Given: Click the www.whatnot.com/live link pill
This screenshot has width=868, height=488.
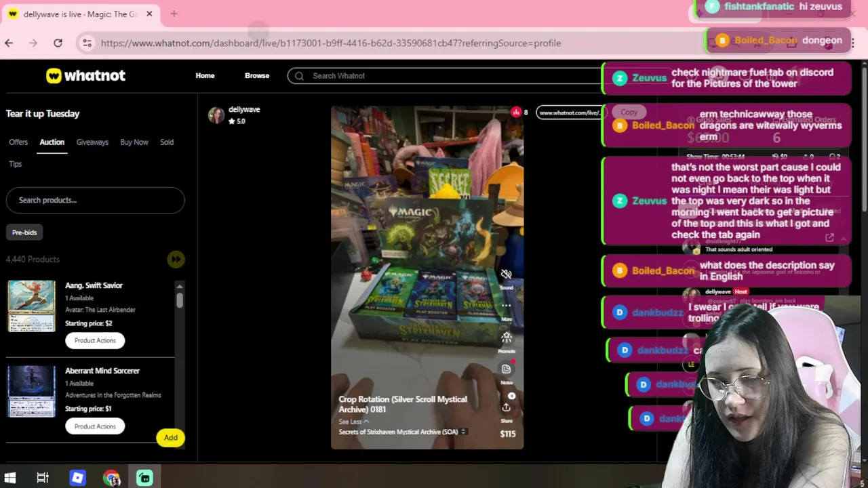Looking at the screenshot, I should [570, 113].
